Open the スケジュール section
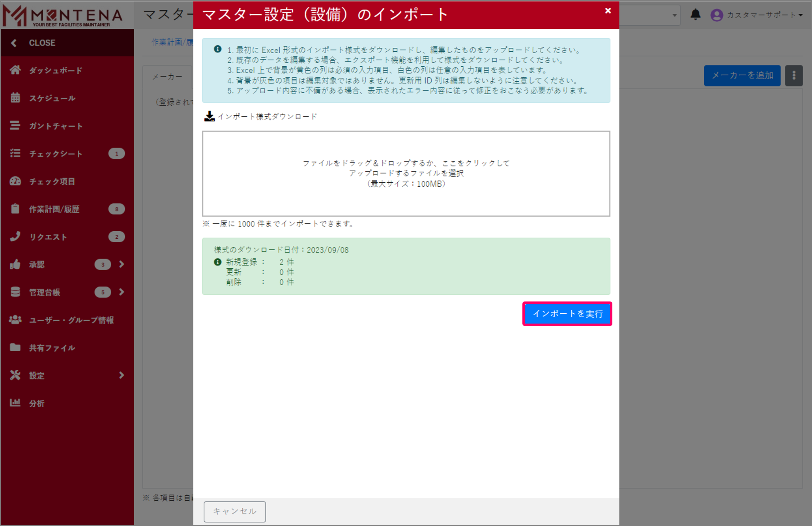 coord(52,98)
